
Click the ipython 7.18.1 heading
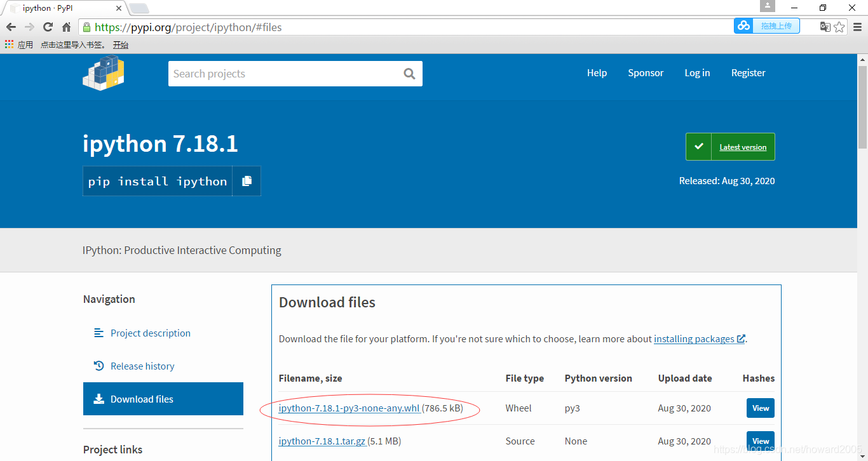160,144
